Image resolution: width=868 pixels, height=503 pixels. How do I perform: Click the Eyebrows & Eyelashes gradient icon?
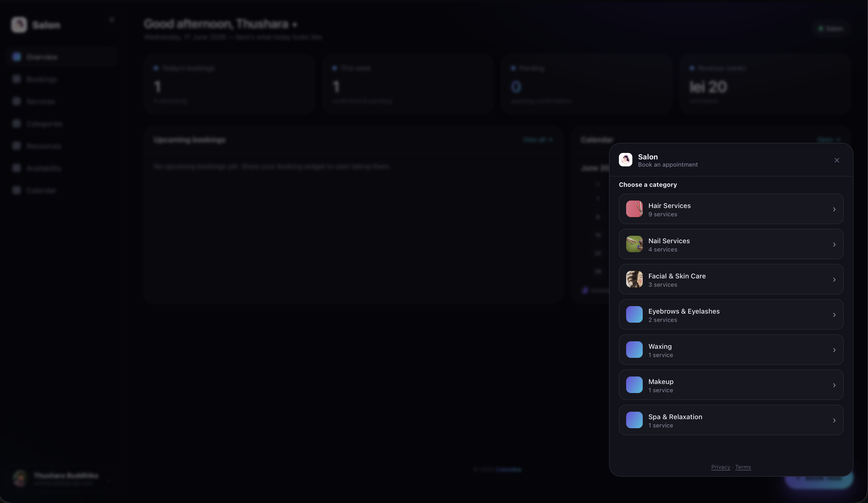tap(634, 314)
